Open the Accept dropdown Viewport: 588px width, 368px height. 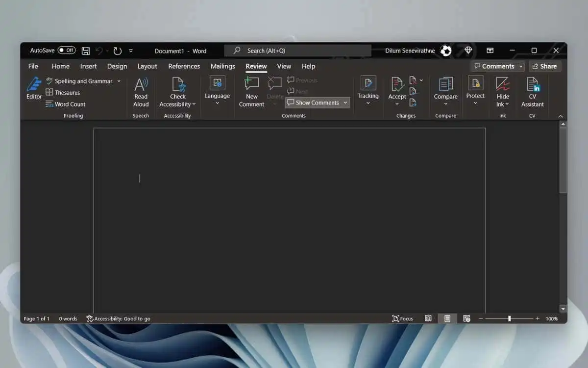coord(397,104)
